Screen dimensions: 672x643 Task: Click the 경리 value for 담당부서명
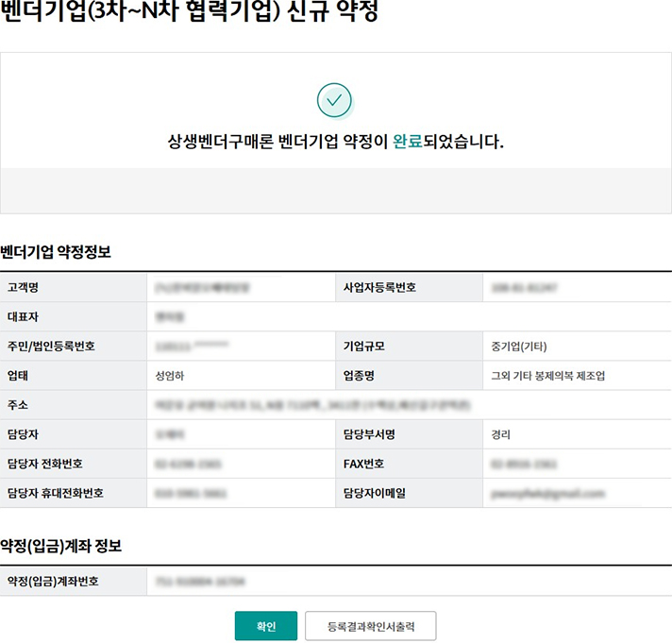click(501, 434)
